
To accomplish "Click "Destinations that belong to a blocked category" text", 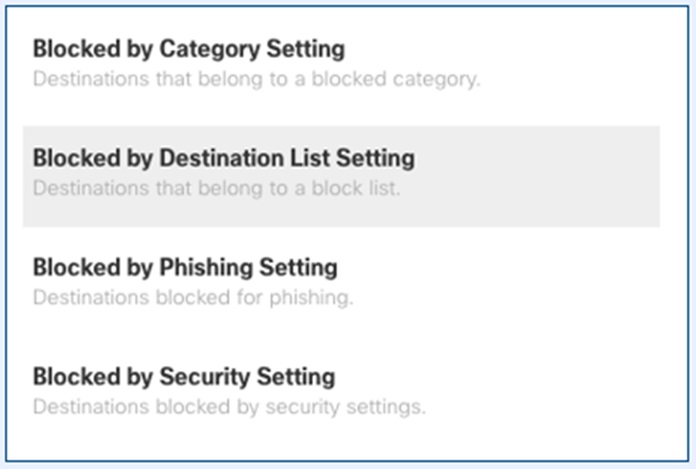I will coord(256,79).
